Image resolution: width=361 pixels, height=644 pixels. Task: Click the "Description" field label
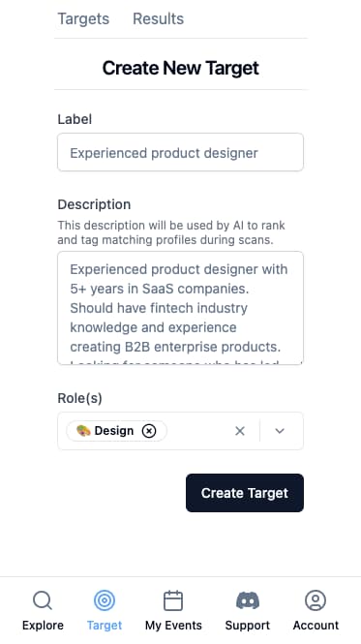[94, 204]
